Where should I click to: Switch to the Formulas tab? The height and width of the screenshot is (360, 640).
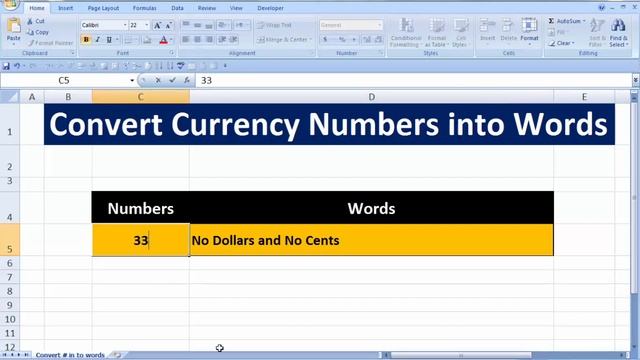coord(144,8)
